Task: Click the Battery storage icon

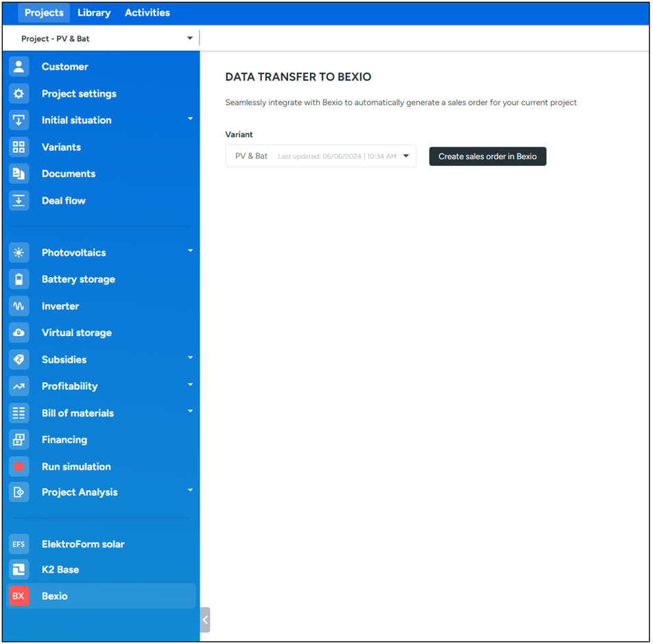Action: (x=19, y=279)
